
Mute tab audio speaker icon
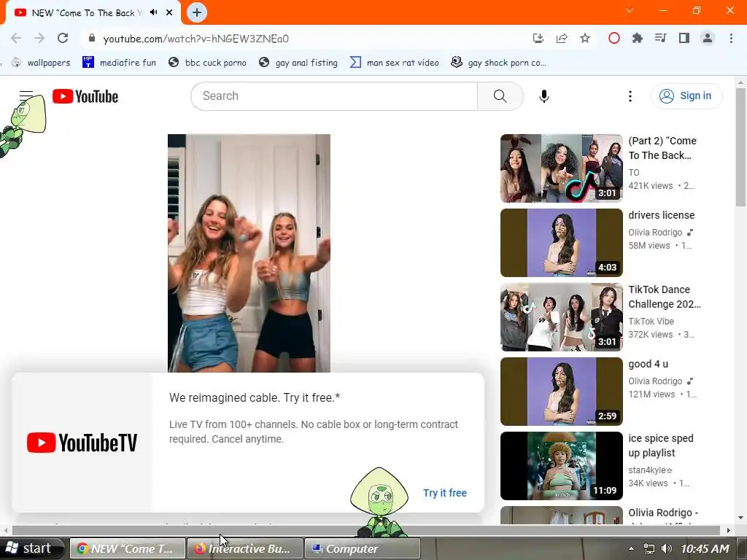(x=153, y=12)
